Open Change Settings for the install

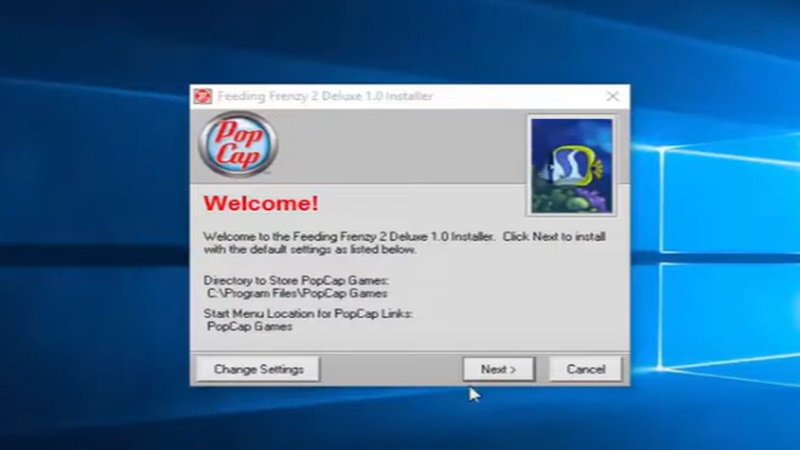(259, 369)
